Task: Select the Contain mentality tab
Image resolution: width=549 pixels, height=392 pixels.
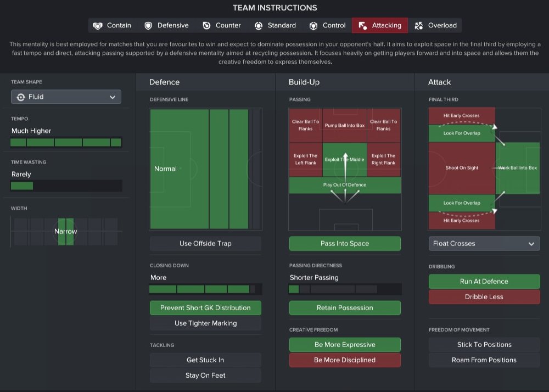Action: coord(112,25)
